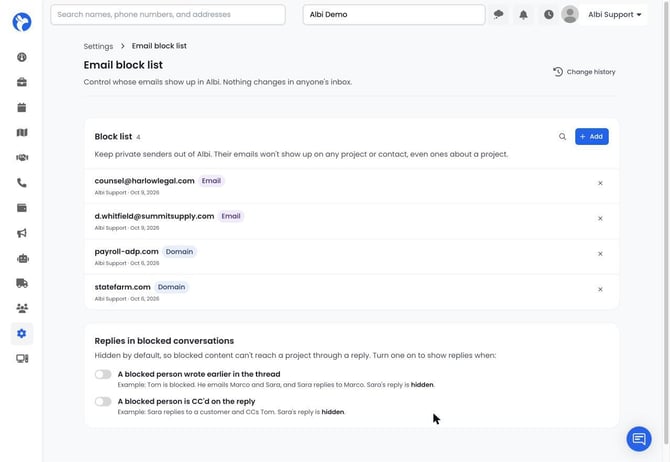Remove counsel@harlowlegal.com from block list
Screen dimensions: 670x462
(600, 183)
